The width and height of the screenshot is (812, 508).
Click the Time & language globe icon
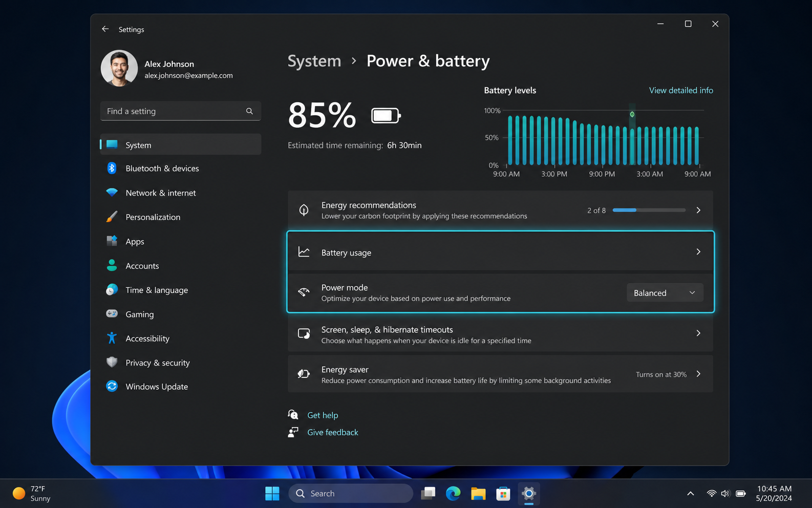(x=112, y=290)
